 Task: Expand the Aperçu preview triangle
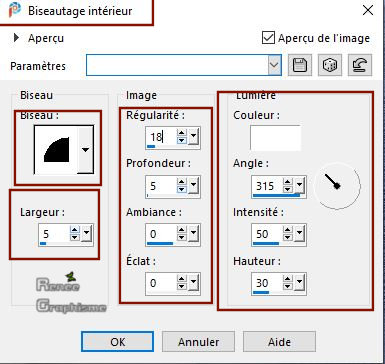point(16,38)
